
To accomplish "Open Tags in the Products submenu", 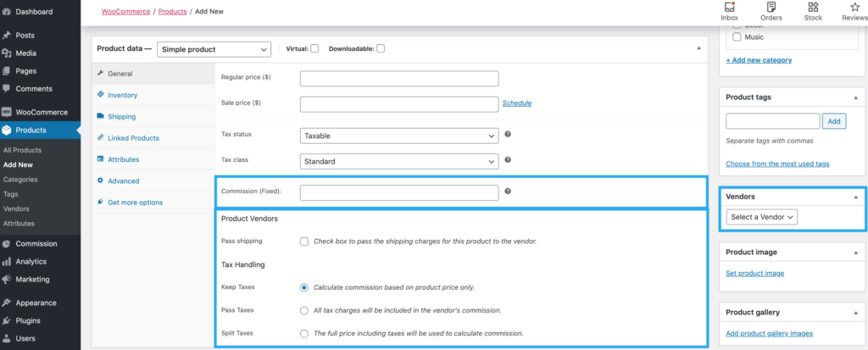I will [x=10, y=194].
